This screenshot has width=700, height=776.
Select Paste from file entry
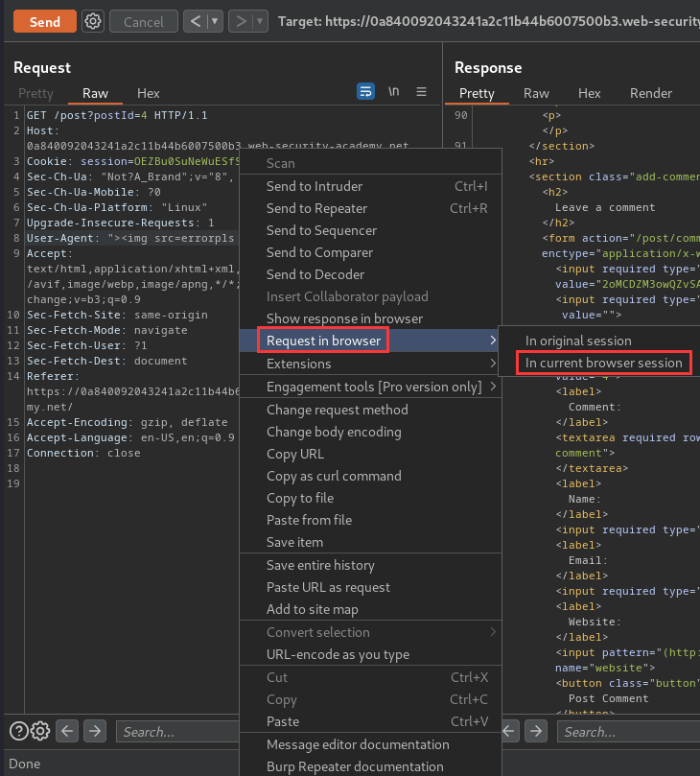tap(370, 520)
